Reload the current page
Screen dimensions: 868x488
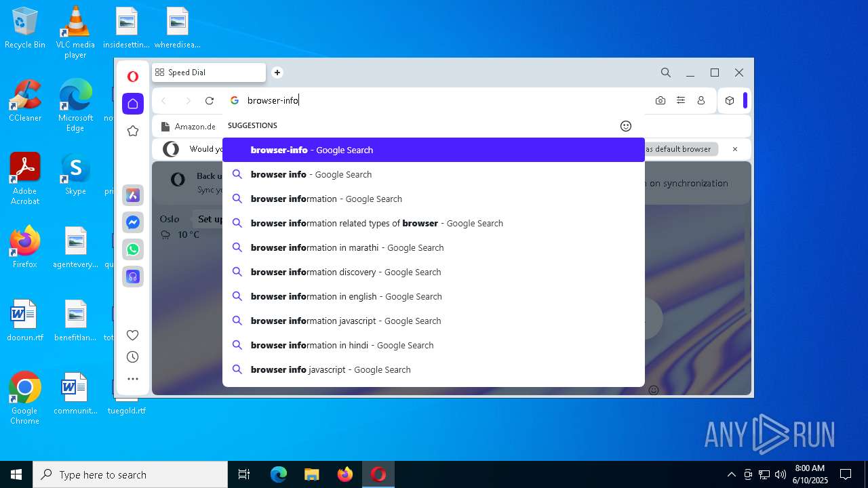click(x=210, y=100)
